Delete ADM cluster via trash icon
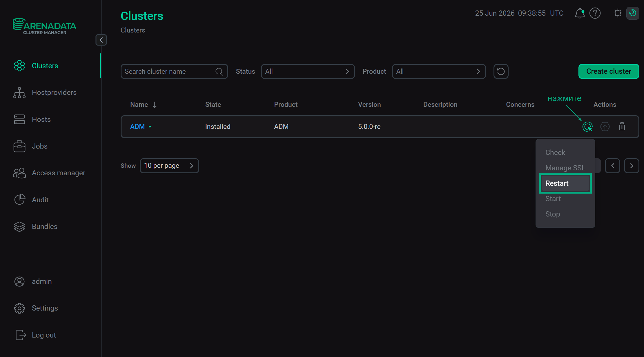Image resolution: width=644 pixels, height=357 pixels. pos(622,127)
